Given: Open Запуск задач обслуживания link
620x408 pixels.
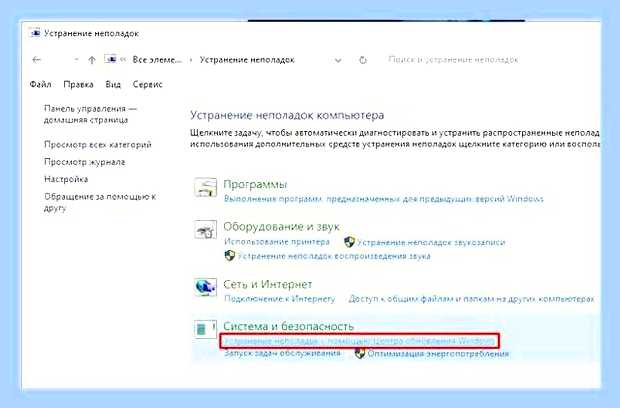Looking at the screenshot, I should click(x=282, y=353).
